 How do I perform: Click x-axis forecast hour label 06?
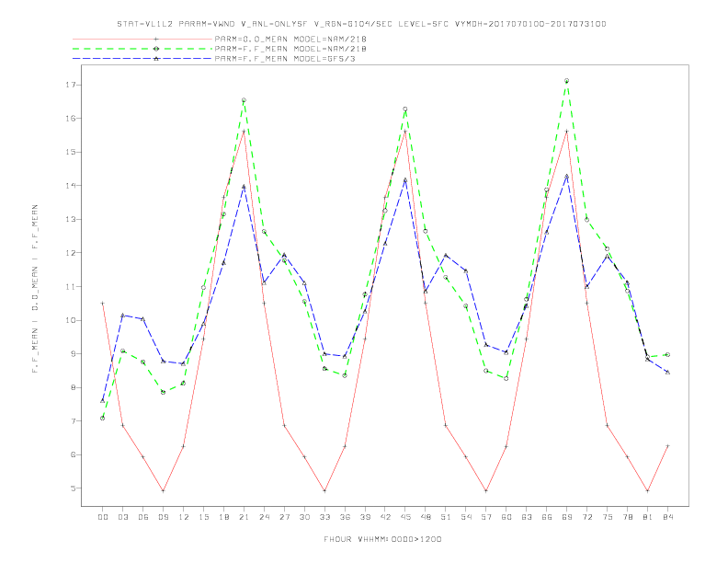coord(143,517)
